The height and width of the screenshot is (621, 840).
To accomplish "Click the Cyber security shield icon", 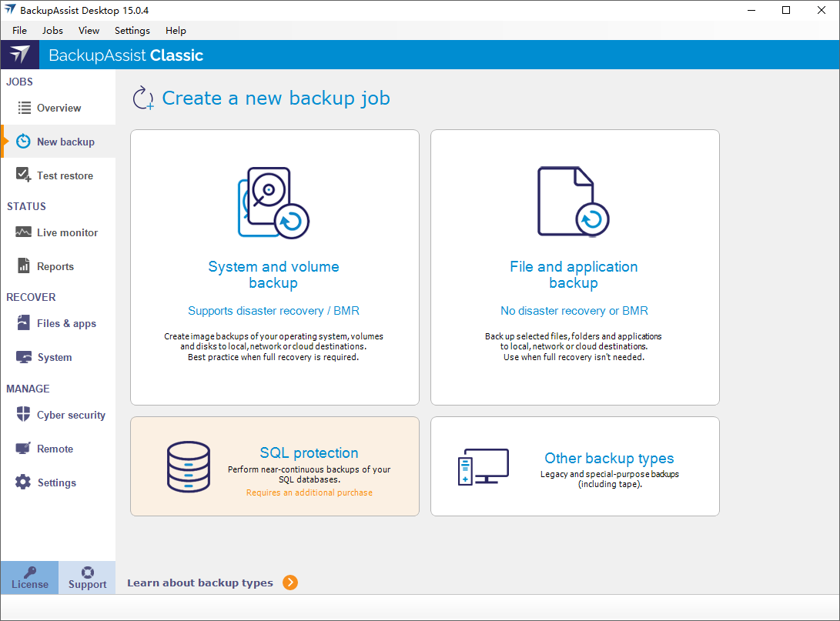I will click(x=23, y=414).
